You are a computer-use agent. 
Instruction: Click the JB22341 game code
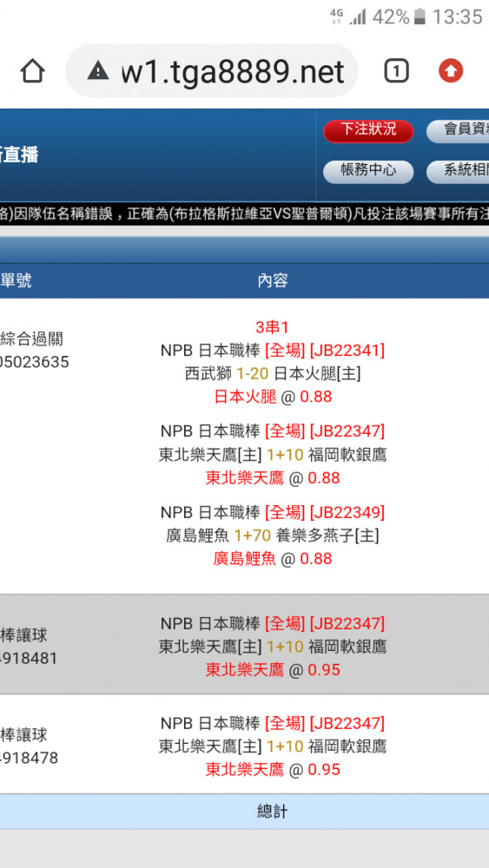click(347, 351)
